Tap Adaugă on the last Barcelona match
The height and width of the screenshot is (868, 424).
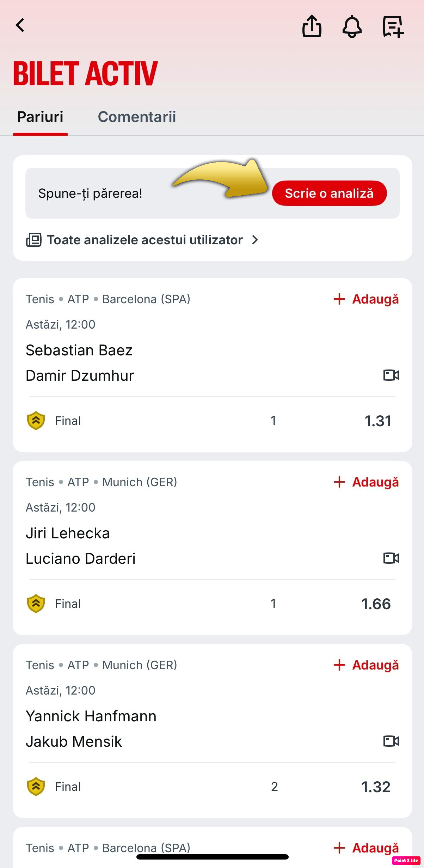[x=366, y=848]
